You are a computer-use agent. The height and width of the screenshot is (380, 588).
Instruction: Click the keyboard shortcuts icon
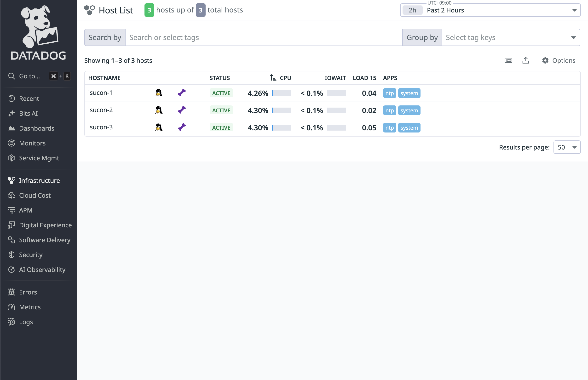[508, 60]
